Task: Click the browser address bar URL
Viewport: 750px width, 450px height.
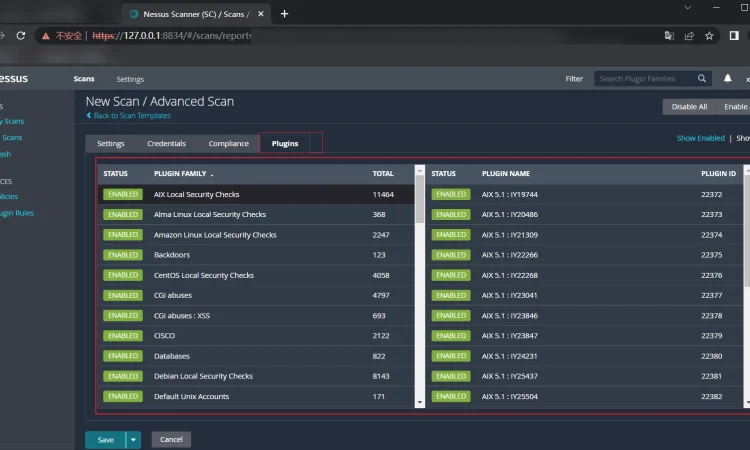Action: [x=172, y=36]
